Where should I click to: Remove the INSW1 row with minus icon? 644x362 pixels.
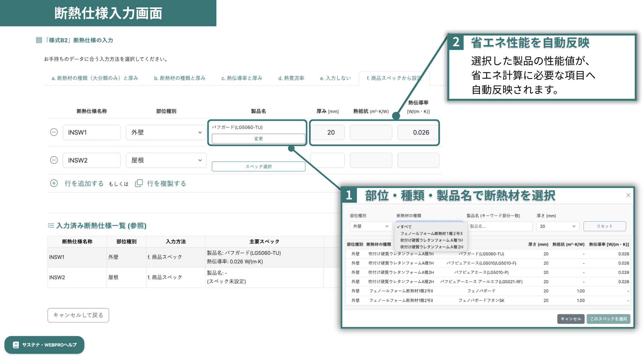coord(54,132)
